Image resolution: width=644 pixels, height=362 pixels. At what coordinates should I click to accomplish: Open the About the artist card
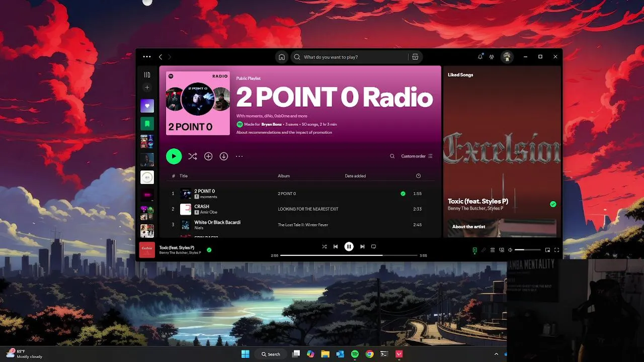(502, 228)
